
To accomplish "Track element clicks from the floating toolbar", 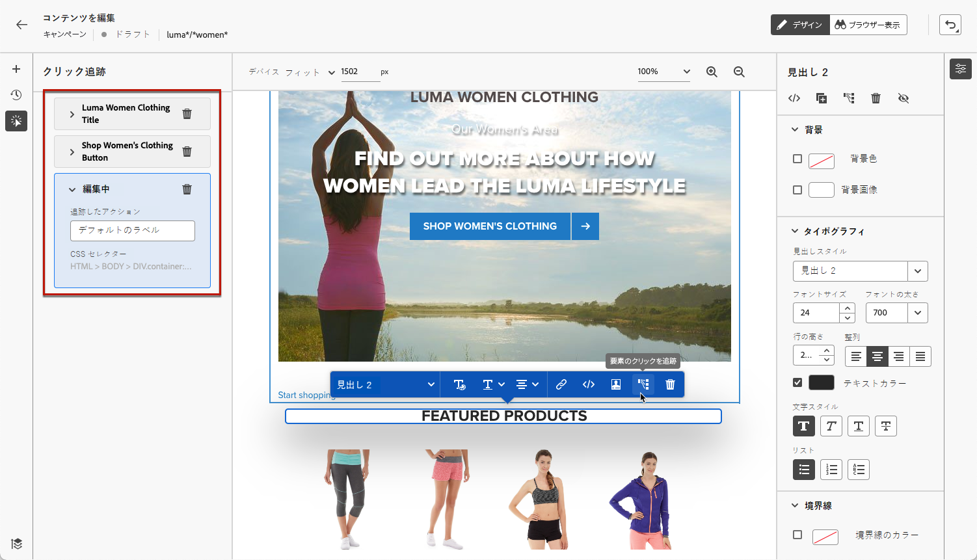I will click(x=643, y=384).
